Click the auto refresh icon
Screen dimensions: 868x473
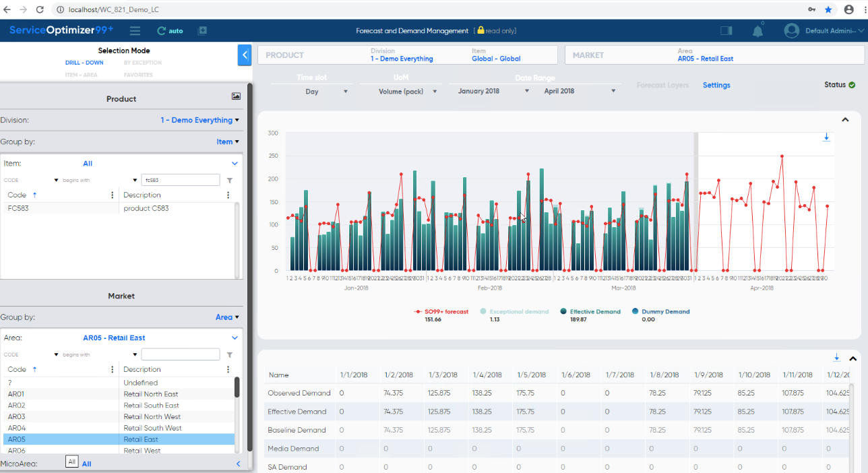coord(161,31)
